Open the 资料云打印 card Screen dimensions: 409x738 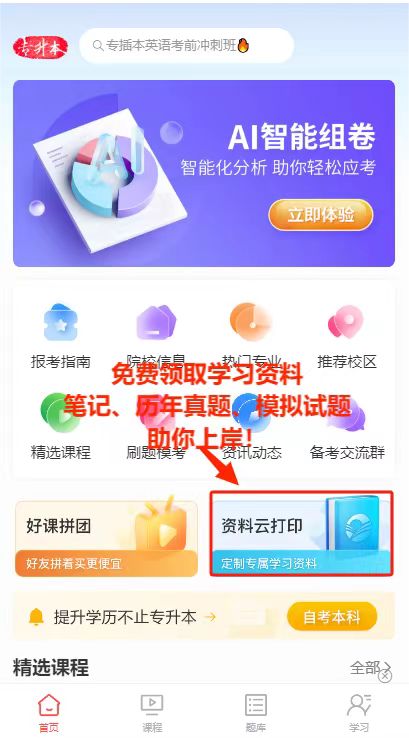point(301,533)
